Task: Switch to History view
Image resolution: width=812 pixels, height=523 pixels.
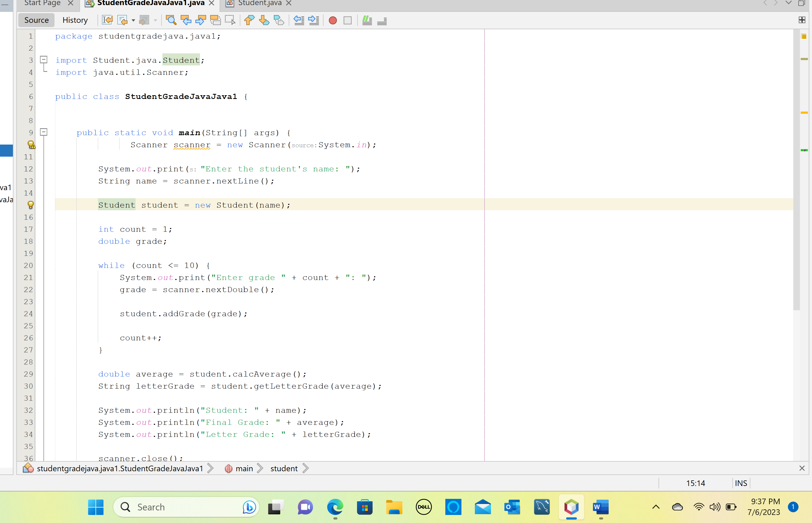Action: point(75,20)
